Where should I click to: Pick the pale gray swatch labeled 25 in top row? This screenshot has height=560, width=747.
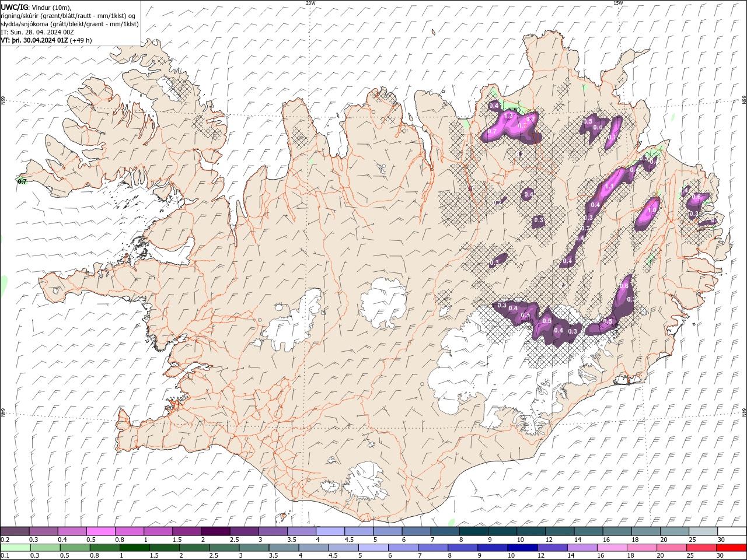(x=703, y=531)
